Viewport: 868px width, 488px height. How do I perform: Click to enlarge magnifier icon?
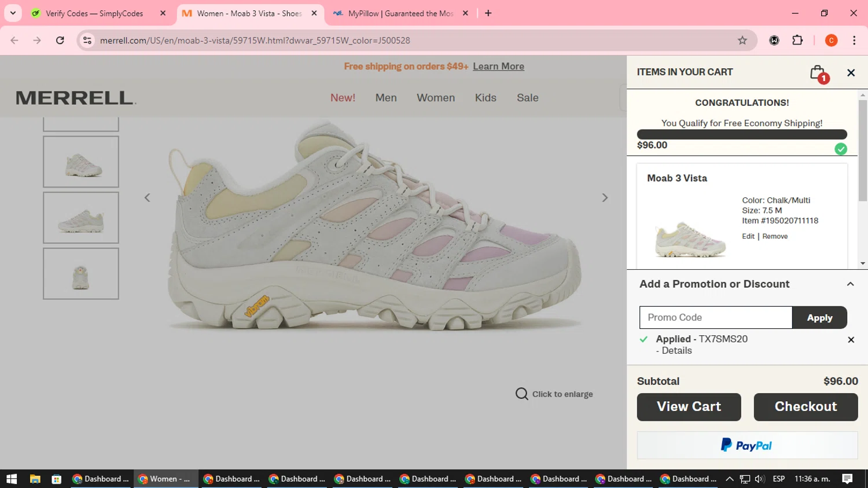pyautogui.click(x=521, y=394)
